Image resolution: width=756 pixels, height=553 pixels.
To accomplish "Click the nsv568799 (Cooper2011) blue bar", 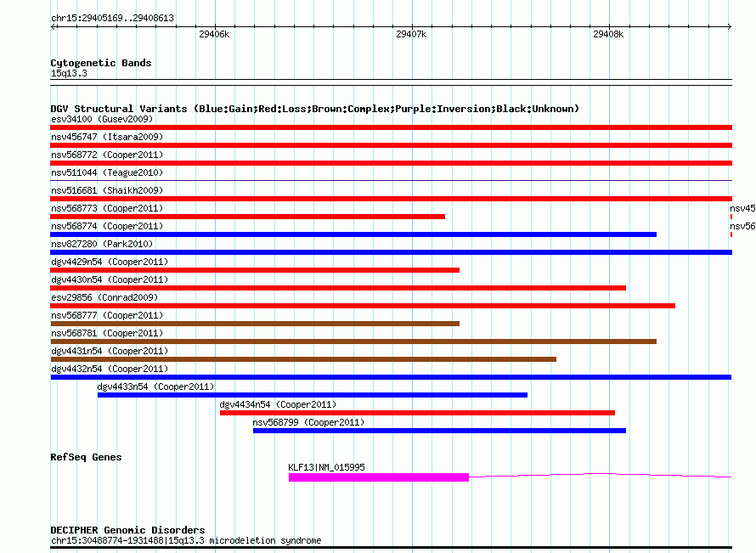I will pyautogui.click(x=439, y=431).
